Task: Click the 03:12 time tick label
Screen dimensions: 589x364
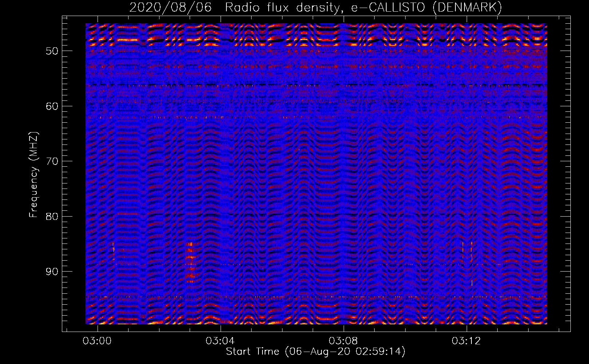Action: click(x=466, y=341)
